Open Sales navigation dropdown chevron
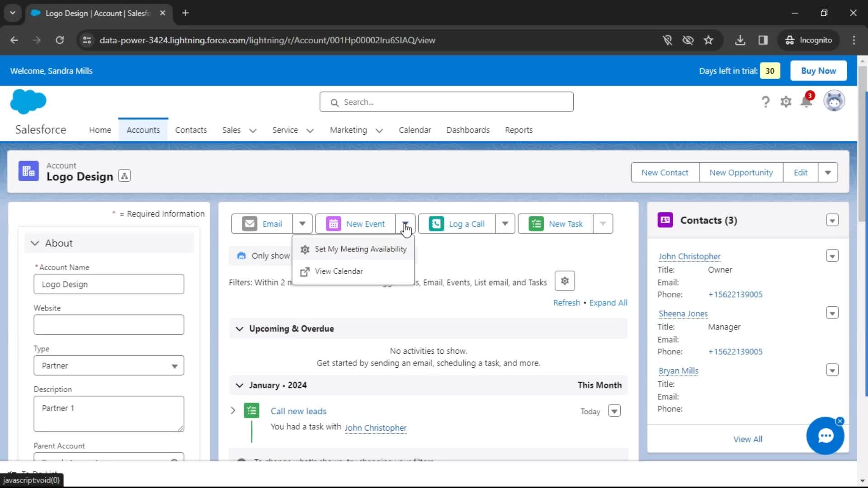The image size is (868, 488). [x=253, y=131]
